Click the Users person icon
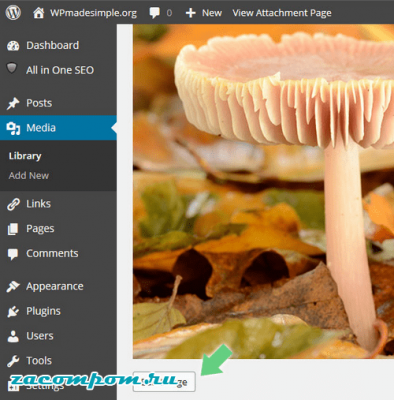The height and width of the screenshot is (400, 394). (x=13, y=336)
